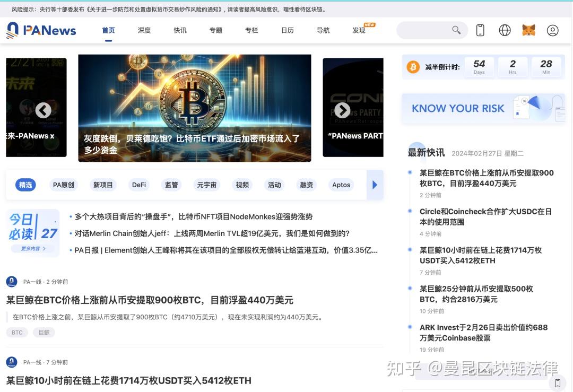Screen dimensions: 573x392
Task: Click the BTC tag
Action: [17, 333]
